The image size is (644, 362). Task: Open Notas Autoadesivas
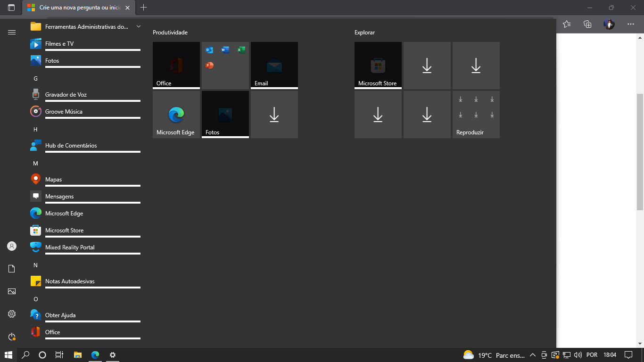pyautogui.click(x=85, y=281)
